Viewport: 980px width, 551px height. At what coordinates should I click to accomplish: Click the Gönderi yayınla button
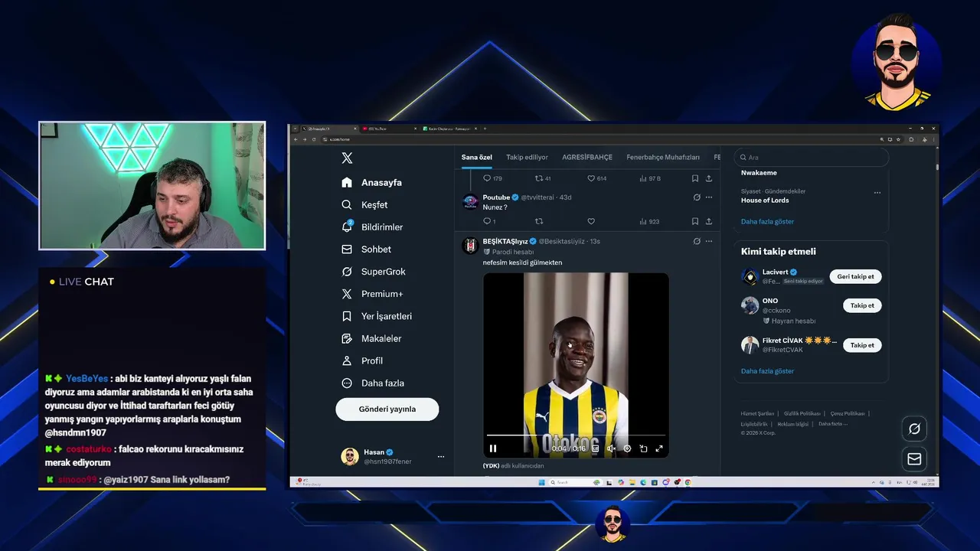coord(387,409)
